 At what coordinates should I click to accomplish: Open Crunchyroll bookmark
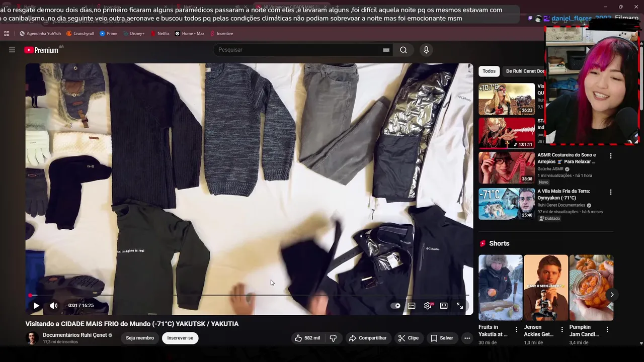(80, 34)
